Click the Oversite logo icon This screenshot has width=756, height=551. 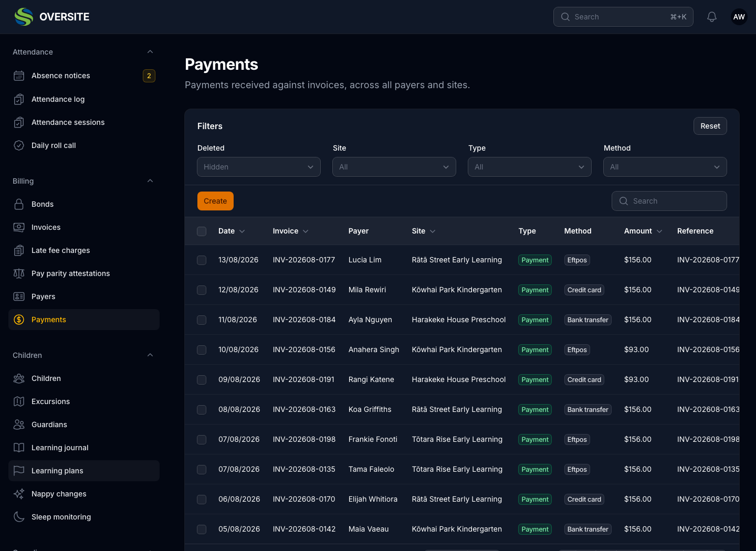click(24, 17)
